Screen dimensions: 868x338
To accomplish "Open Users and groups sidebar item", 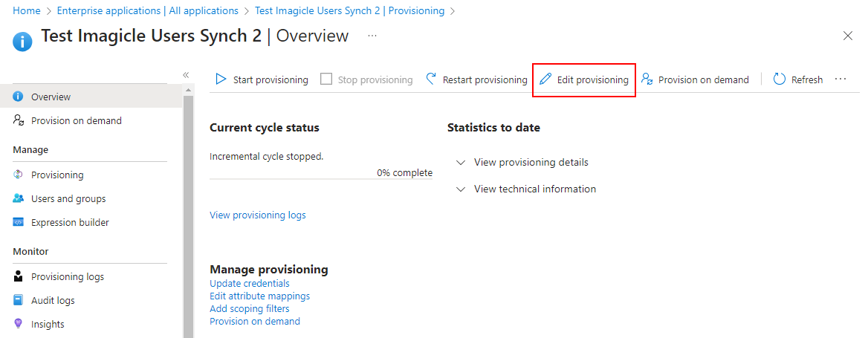I will point(68,198).
